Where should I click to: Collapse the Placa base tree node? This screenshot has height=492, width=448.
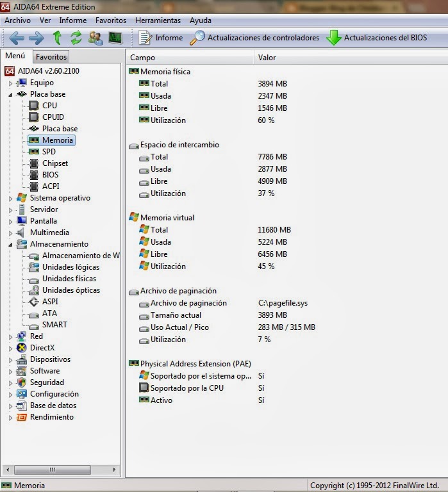pos(10,94)
